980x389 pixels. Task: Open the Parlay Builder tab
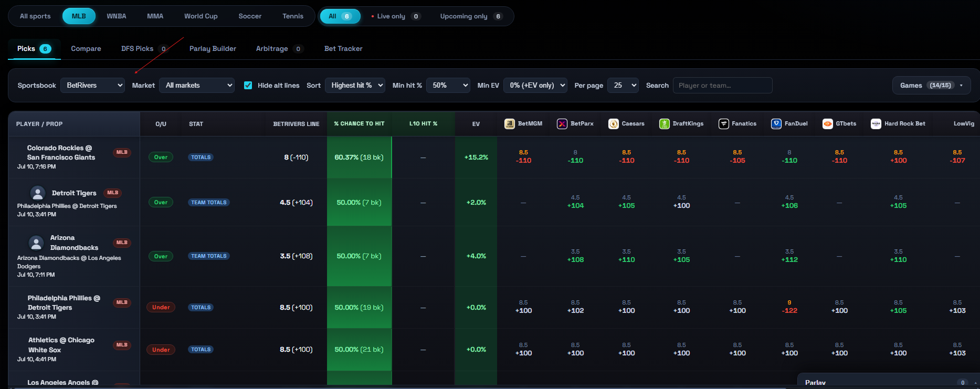213,49
